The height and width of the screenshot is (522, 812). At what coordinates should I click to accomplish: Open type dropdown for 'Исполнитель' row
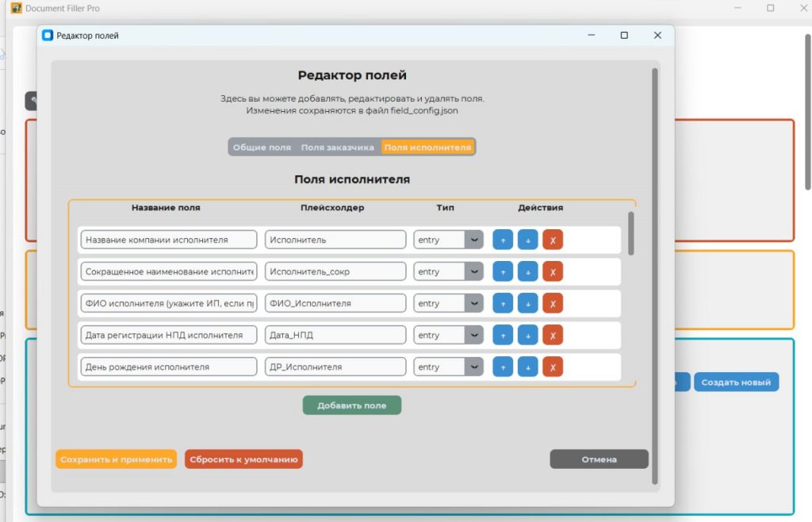473,240
